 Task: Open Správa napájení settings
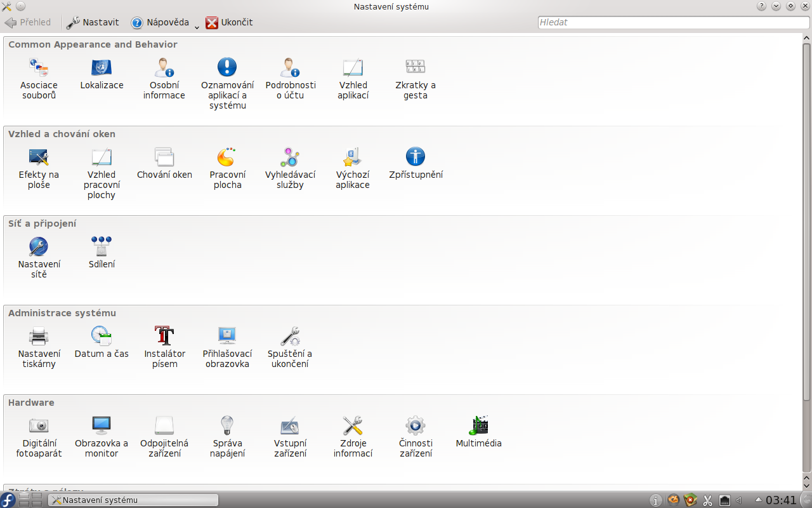coord(227,437)
